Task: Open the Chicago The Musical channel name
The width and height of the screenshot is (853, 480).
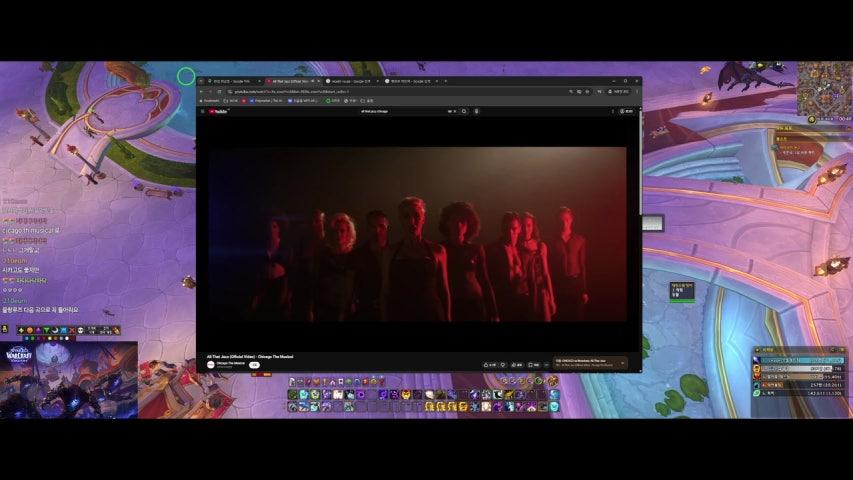Action: point(231,363)
